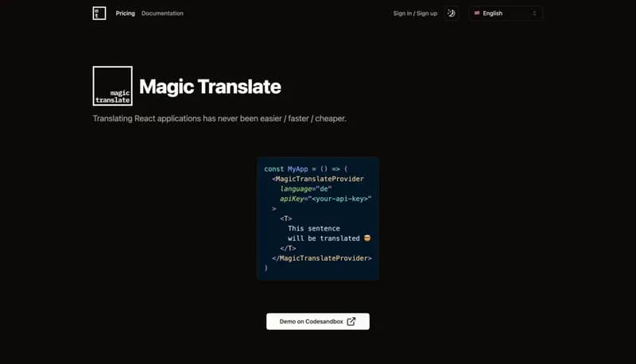636x364 pixels.
Task: Select the 'This sentence' text in code
Action: (x=314, y=229)
